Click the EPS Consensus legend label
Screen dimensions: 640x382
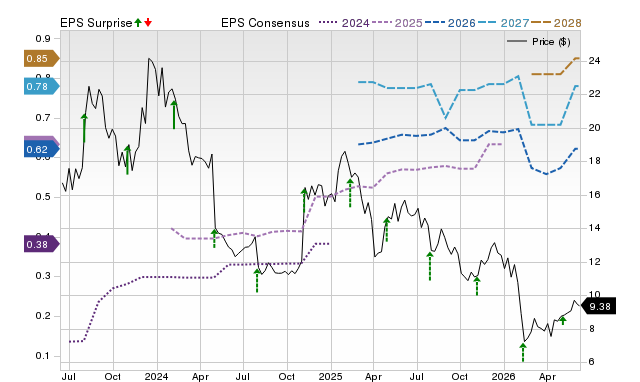pyautogui.click(x=265, y=23)
